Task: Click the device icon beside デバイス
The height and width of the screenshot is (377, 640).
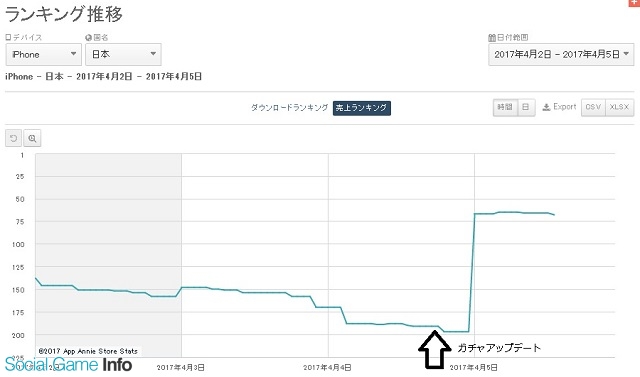Action: coord(8,37)
